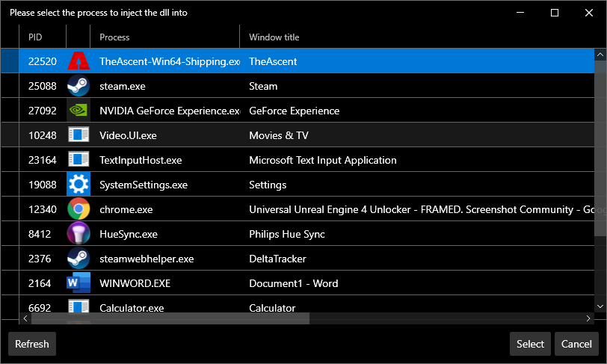The height and width of the screenshot is (364, 607).
Task: Select the TextInputHost.exe process row
Action: click(141, 160)
